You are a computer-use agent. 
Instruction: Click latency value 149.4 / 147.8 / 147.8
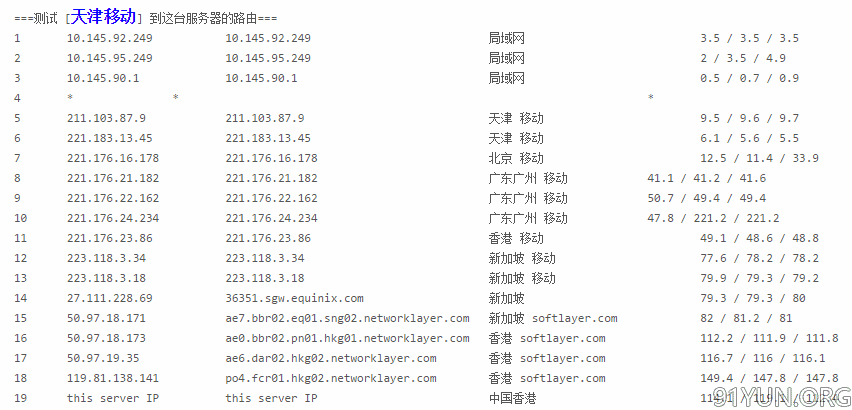(769, 379)
